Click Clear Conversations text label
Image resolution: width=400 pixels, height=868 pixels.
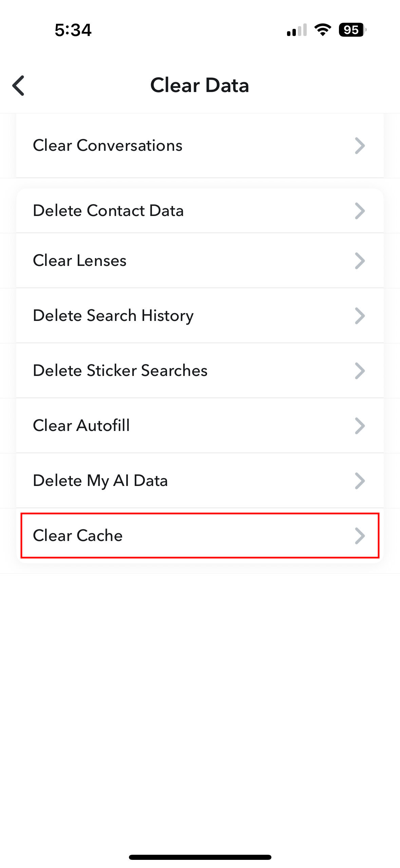click(x=108, y=145)
